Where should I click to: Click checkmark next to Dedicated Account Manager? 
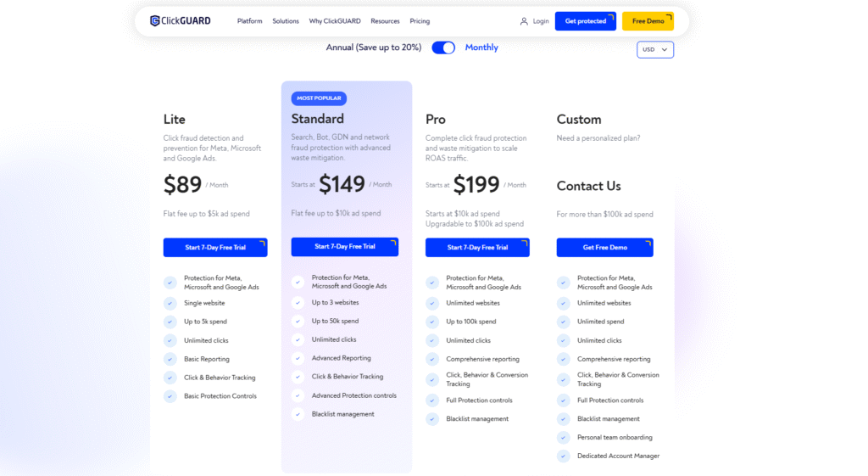tap(563, 456)
